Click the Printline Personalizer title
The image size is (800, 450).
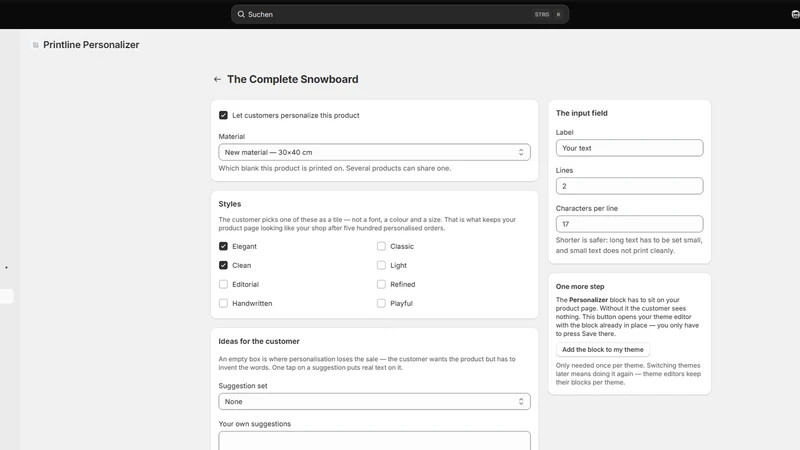click(x=91, y=45)
